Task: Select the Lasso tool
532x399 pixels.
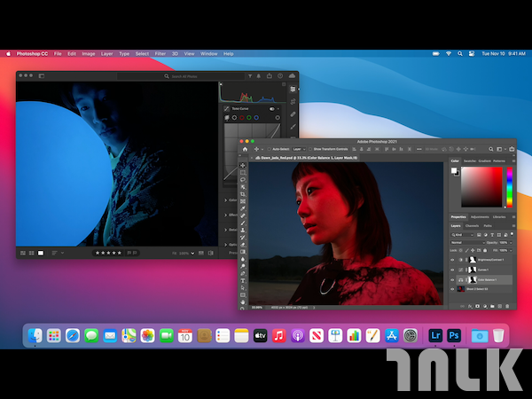Action: (243, 180)
